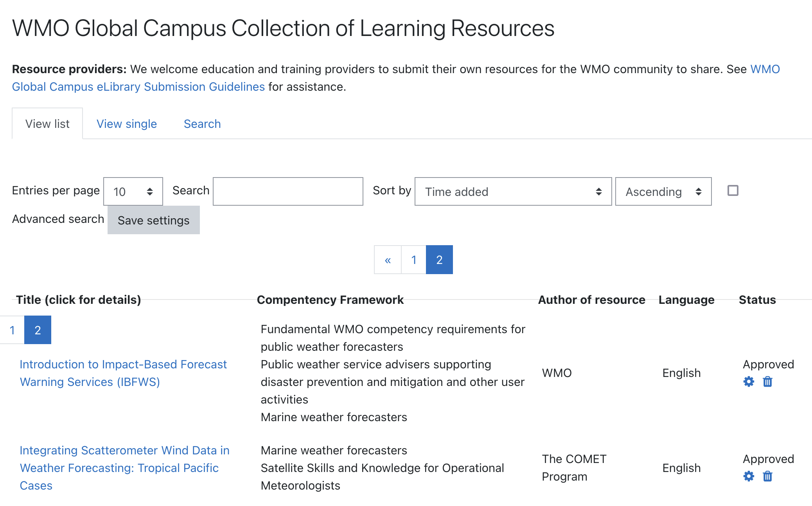Select page 2 in table pagination

38,330
